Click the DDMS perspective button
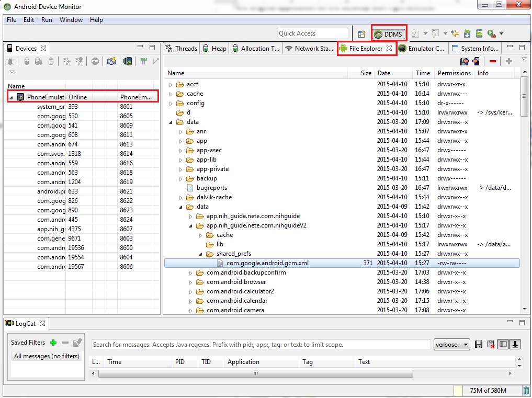 pyautogui.click(x=389, y=34)
